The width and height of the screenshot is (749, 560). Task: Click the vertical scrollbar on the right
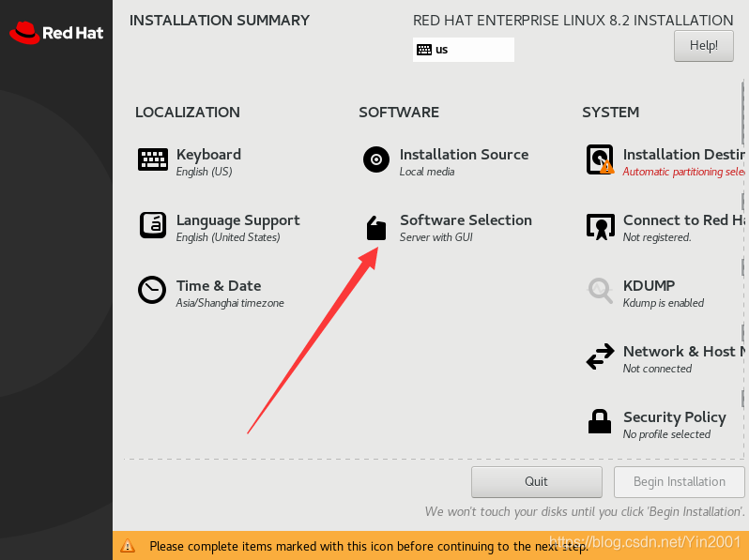point(742,267)
